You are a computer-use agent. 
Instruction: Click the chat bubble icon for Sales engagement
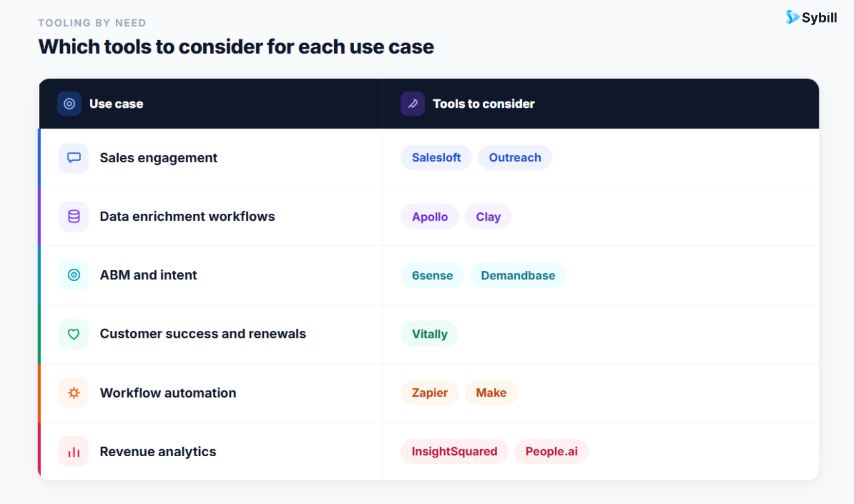pos(74,158)
